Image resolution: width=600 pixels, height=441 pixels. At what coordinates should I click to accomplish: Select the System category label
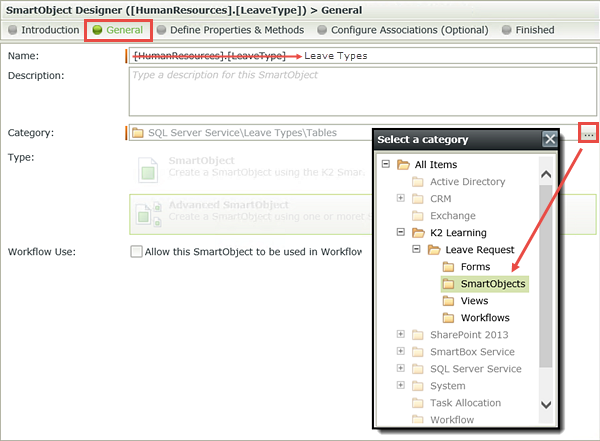pos(448,386)
